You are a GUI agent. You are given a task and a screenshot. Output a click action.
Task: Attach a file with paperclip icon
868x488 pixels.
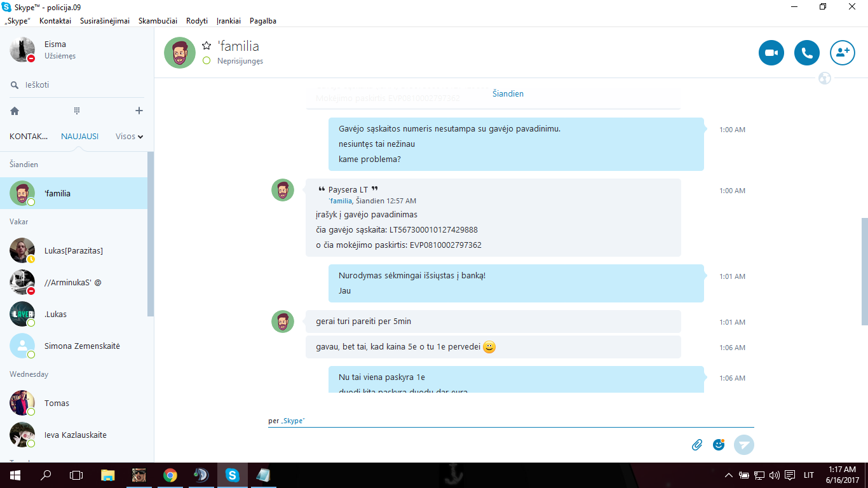click(x=697, y=445)
